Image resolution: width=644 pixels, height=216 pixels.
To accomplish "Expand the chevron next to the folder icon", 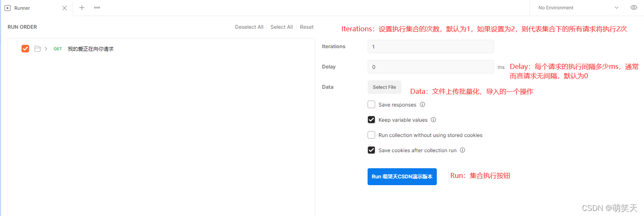I will pos(46,49).
